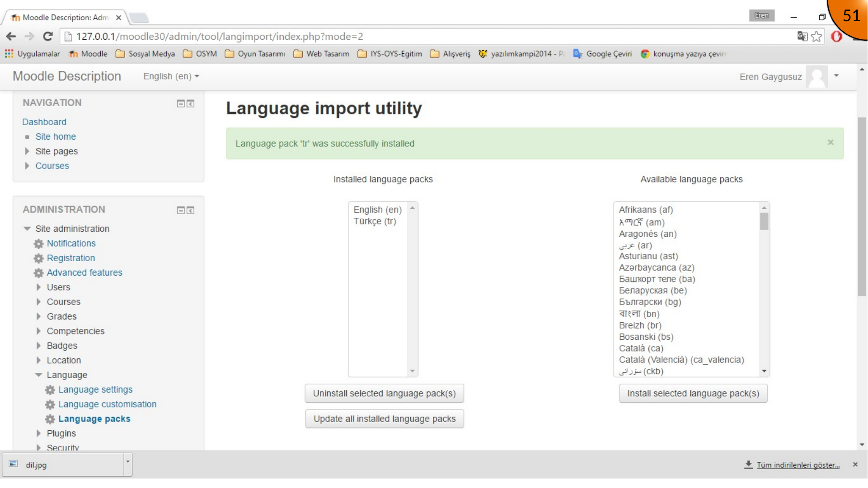The width and height of the screenshot is (868, 488).
Task: Open the Dashboard link
Action: [44, 122]
